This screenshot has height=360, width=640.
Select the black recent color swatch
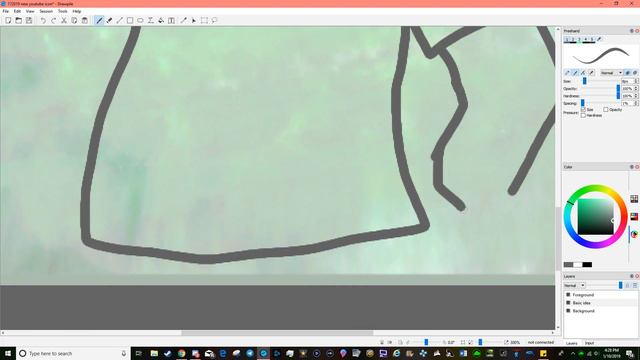click(x=587, y=264)
